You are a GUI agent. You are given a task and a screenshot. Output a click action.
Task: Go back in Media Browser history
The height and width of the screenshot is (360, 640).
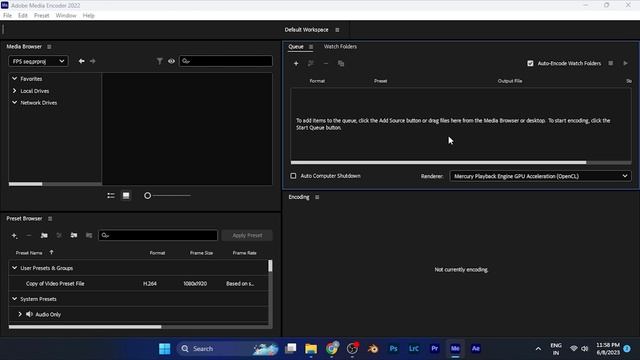82,61
